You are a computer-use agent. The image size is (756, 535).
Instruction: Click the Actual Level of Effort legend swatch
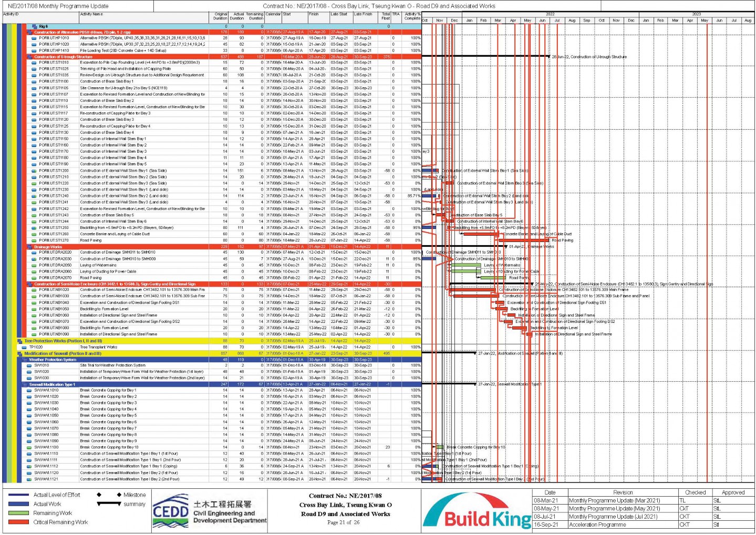tap(19, 495)
